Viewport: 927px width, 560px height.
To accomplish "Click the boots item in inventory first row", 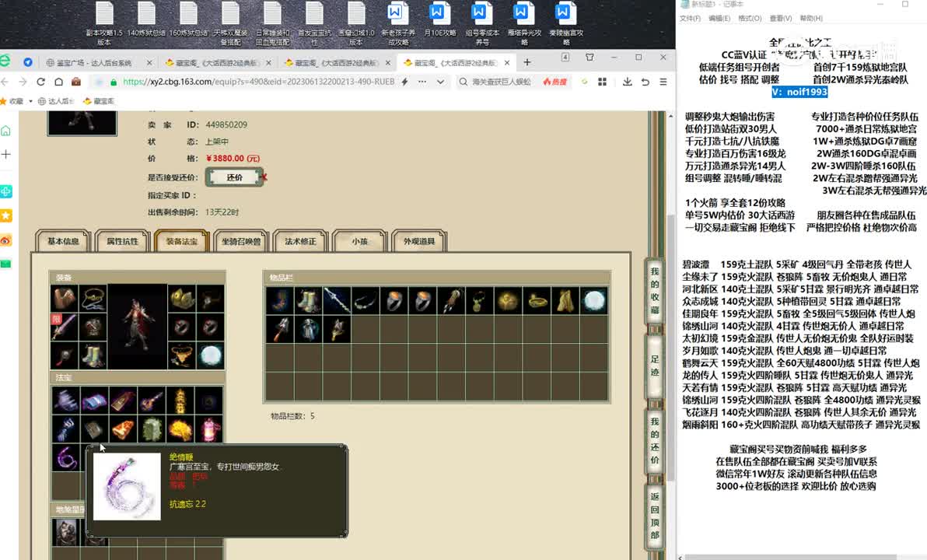I will coord(308,300).
